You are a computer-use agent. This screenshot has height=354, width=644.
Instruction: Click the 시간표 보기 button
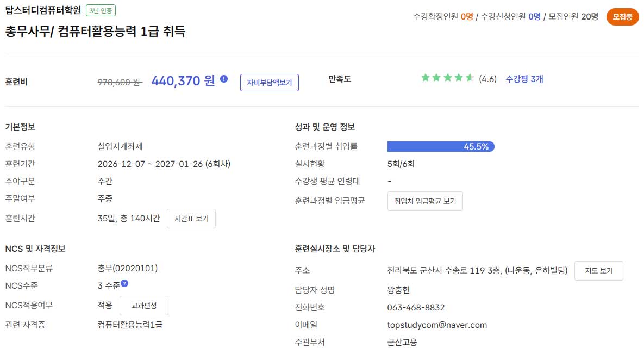coord(191,219)
